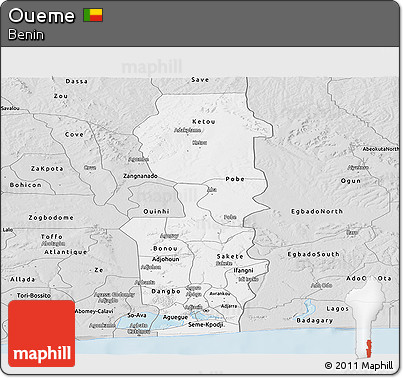
Task: Select the Pobe label on map
Action: pyautogui.click(x=235, y=179)
